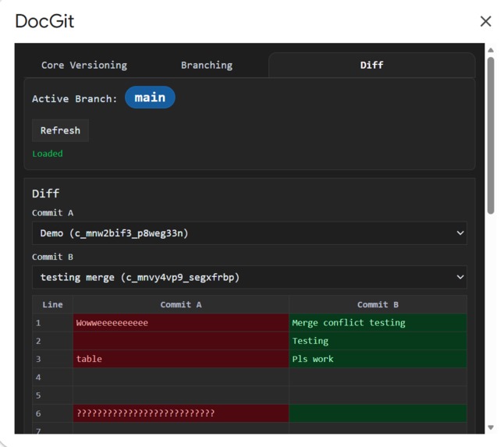This screenshot has height=447, width=504.
Task: Click the 'Testing' cell in Commit B
Action: (378, 341)
